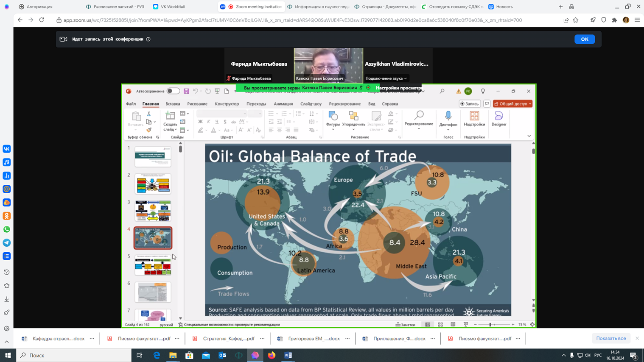Viewport: 644px width, 362px height.
Task: Select slide 5 thumbnail
Action: (x=153, y=265)
